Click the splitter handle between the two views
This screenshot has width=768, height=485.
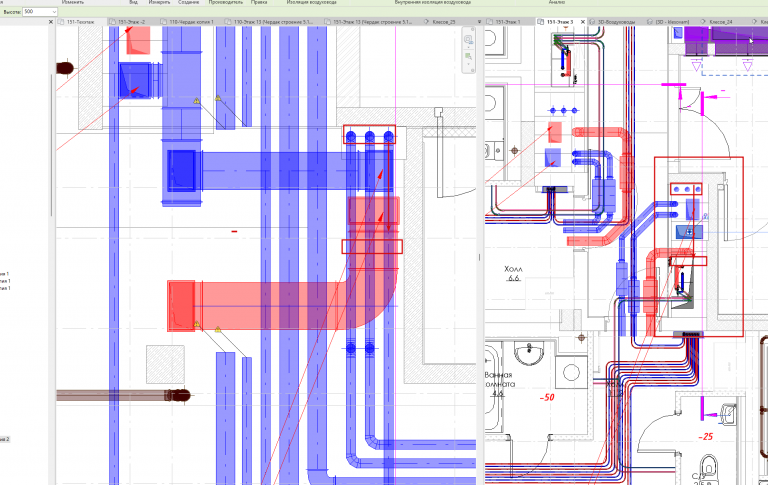click(480, 257)
